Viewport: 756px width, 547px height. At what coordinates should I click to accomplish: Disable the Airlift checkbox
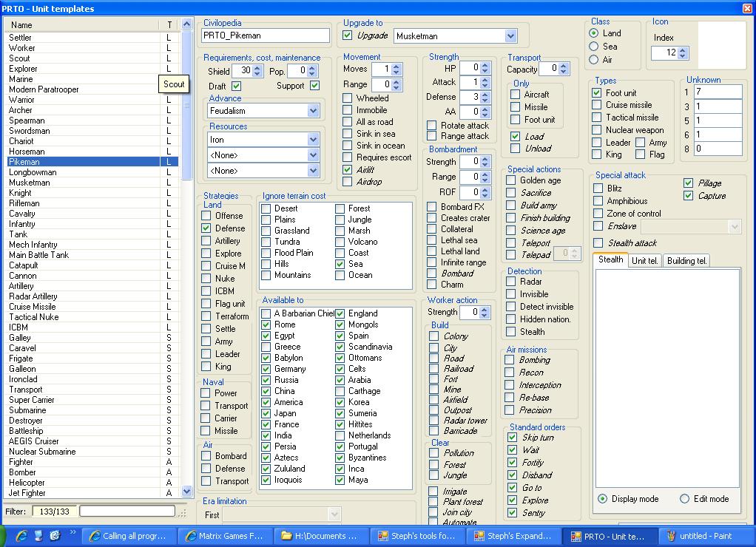tap(347, 169)
